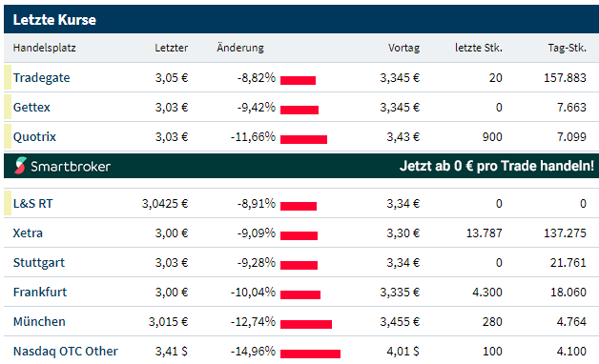Viewport: 599px width, 364px height.
Task: Click the Vortag column header
Action: coord(403,48)
